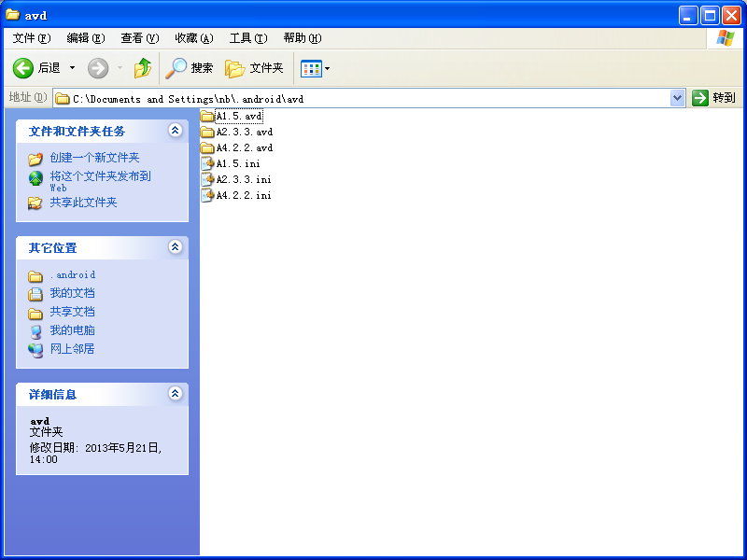Collapse the 其它位置 panel
Image resolution: width=747 pixels, height=560 pixels.
(x=176, y=247)
